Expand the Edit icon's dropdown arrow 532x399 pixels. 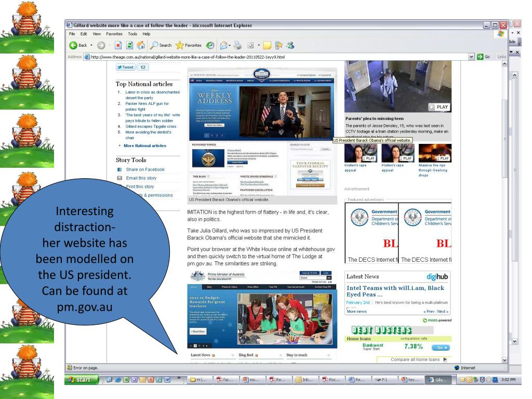(x=259, y=45)
